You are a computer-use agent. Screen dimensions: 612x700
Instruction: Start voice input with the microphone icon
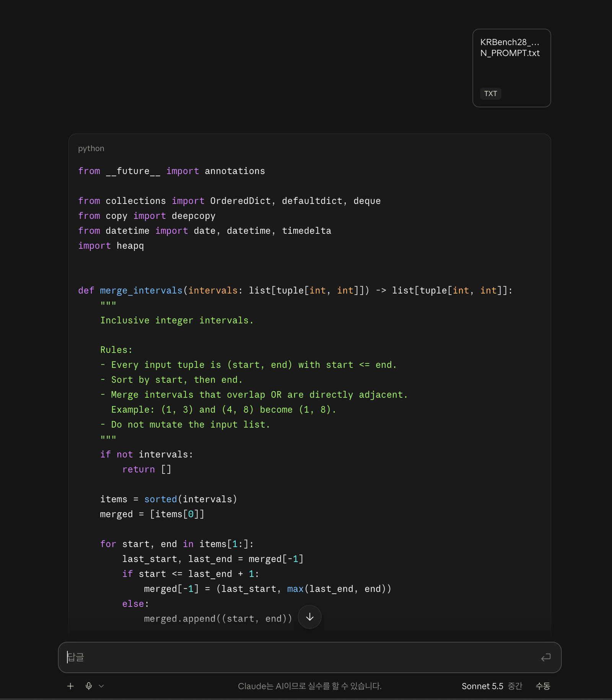89,686
